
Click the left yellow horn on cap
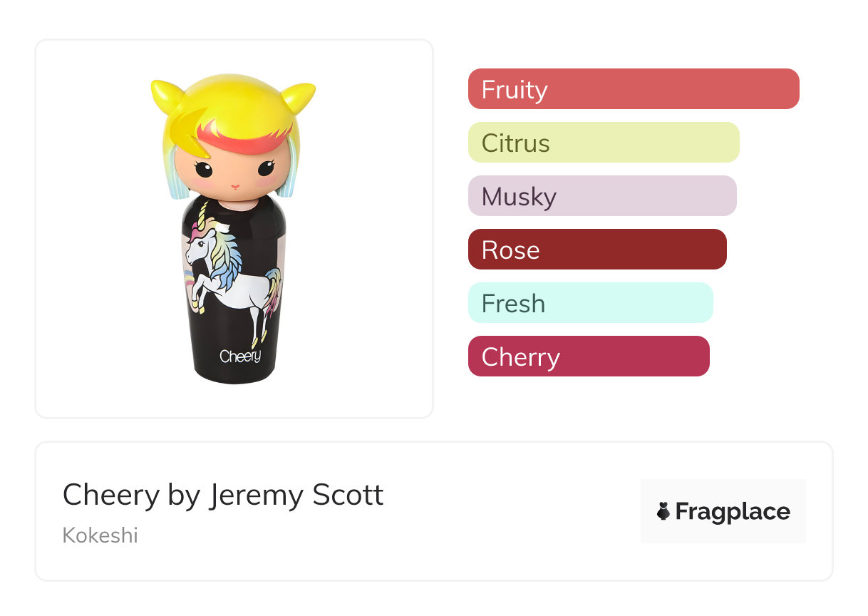[x=165, y=93]
